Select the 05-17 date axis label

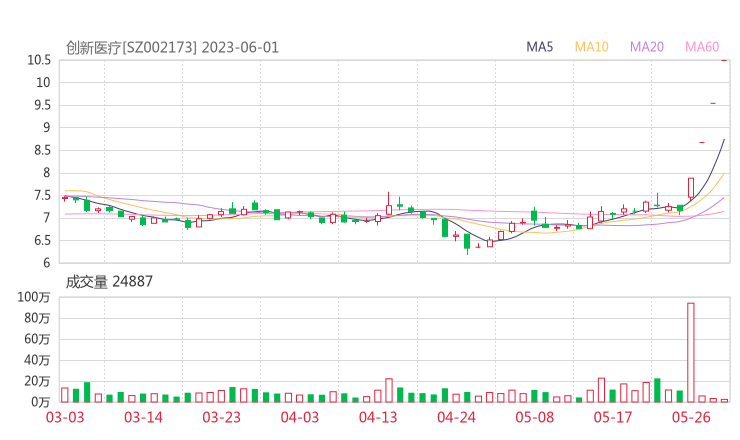[613, 417]
